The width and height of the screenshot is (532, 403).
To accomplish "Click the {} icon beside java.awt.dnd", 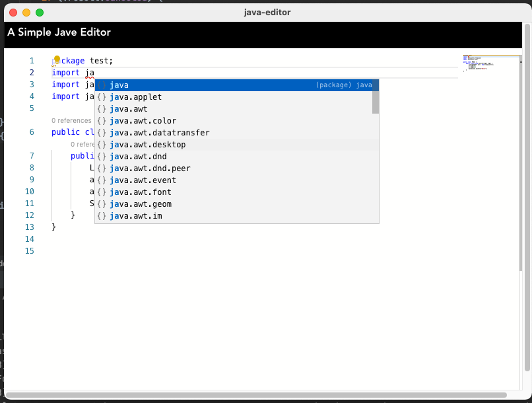I will point(101,156).
